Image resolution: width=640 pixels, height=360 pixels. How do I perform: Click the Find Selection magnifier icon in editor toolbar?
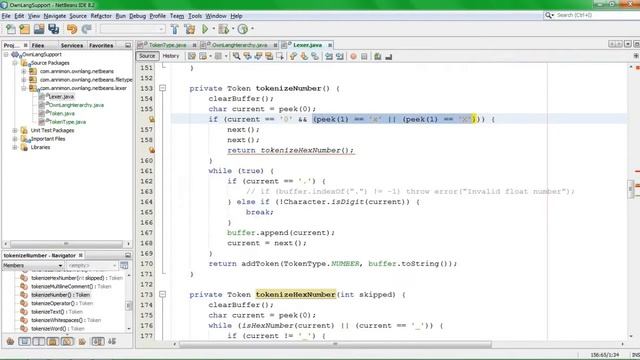[x=236, y=56]
